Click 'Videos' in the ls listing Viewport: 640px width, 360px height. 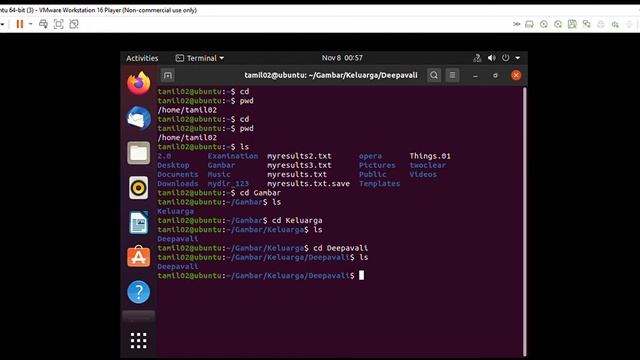click(x=423, y=174)
